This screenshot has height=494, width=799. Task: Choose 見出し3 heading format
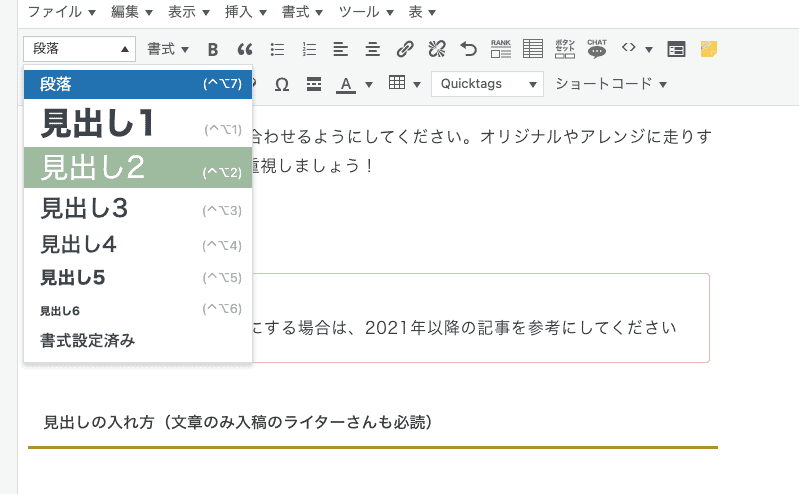tap(138, 208)
